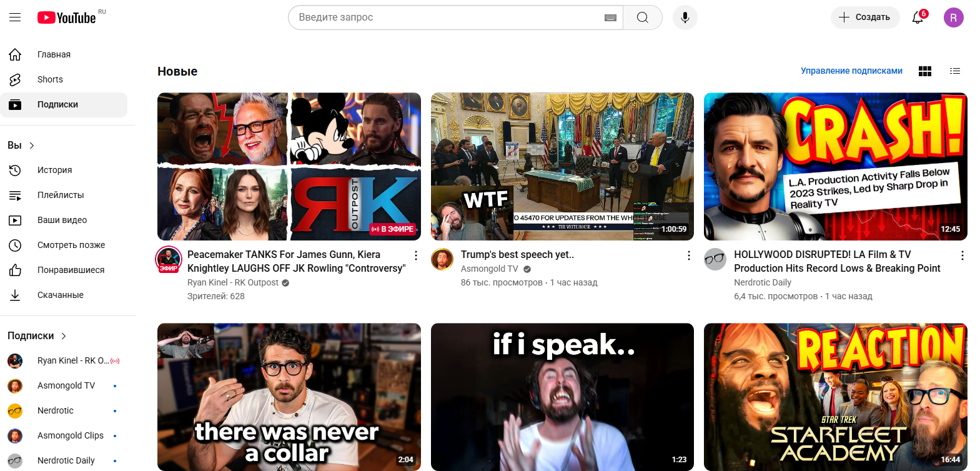
Task: Click '86 тыс. просмотров · 1 час назад' text
Action: click(529, 282)
